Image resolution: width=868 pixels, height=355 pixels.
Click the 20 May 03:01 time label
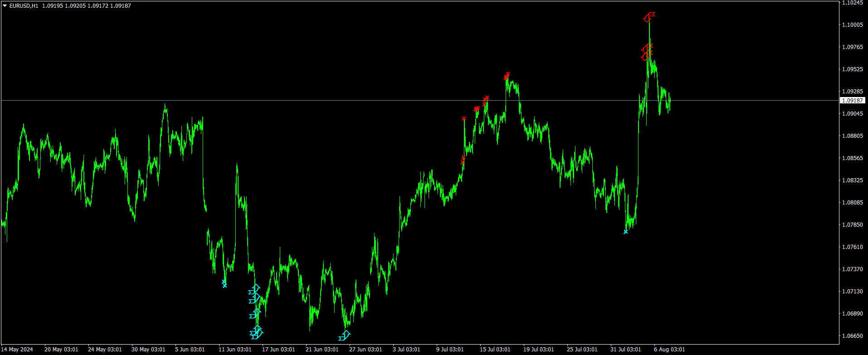(61, 350)
